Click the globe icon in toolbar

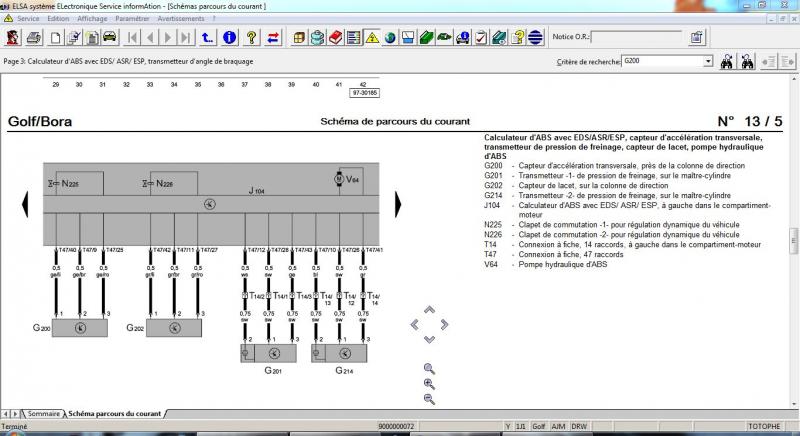[390, 37]
